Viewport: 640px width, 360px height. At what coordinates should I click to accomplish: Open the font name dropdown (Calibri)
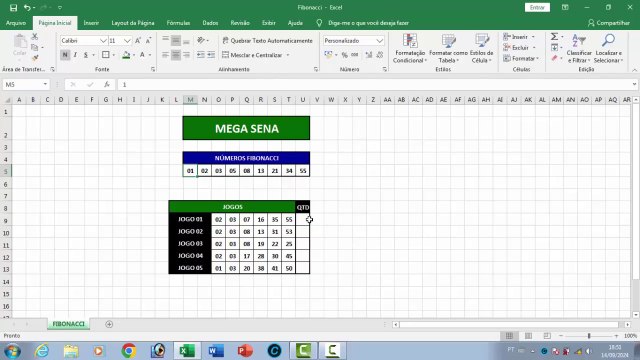[104, 41]
